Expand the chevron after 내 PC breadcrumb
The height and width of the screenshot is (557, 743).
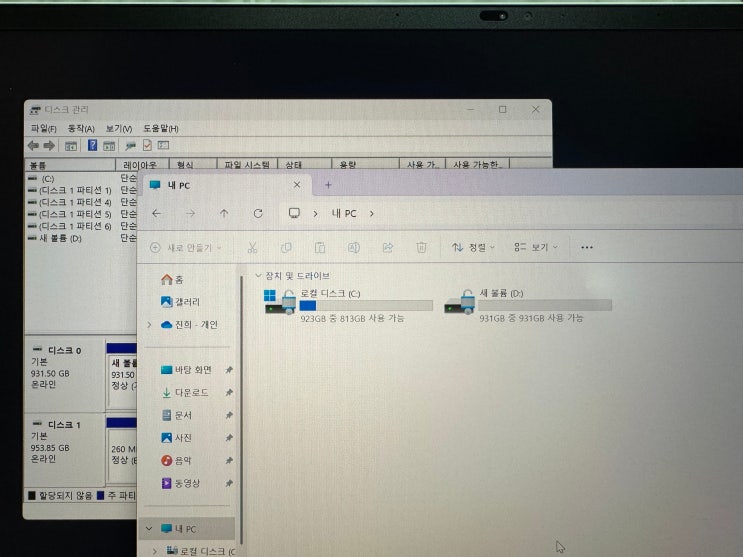pyautogui.click(x=372, y=214)
